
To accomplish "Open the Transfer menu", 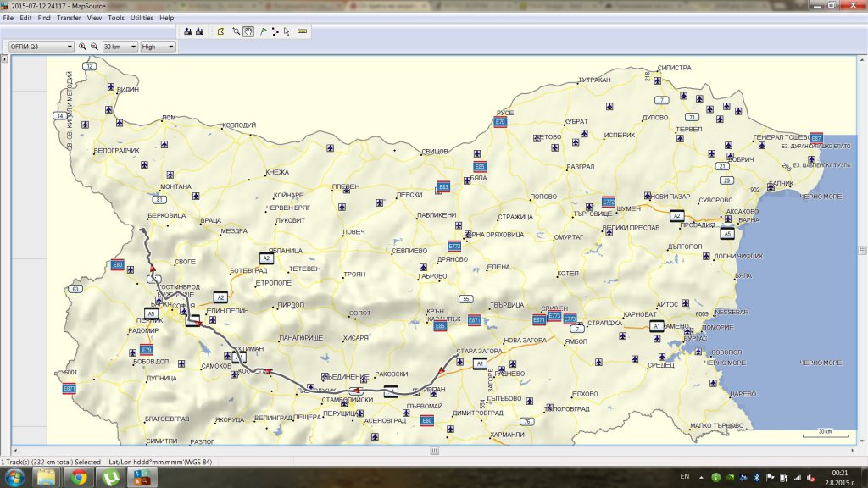I will tap(70, 18).
